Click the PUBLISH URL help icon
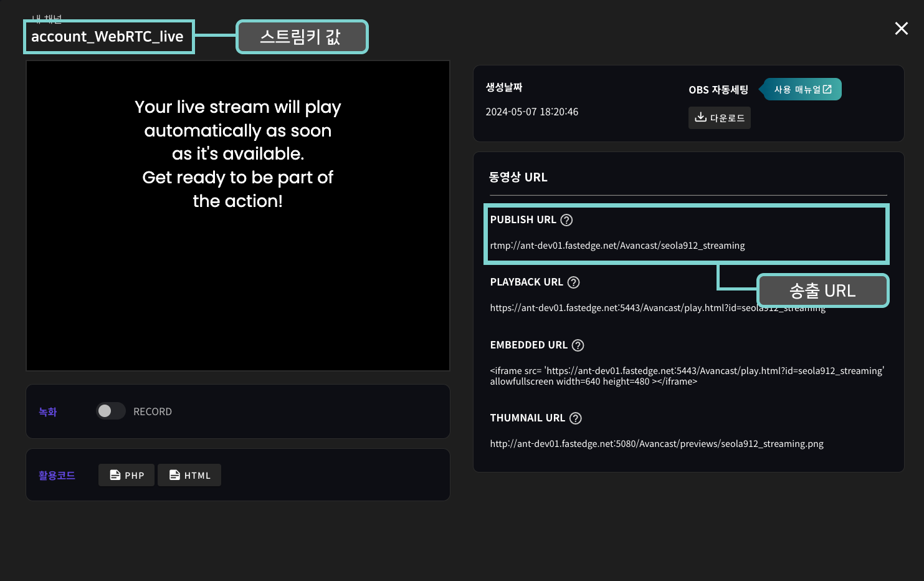This screenshot has height=581, width=924. (x=566, y=220)
